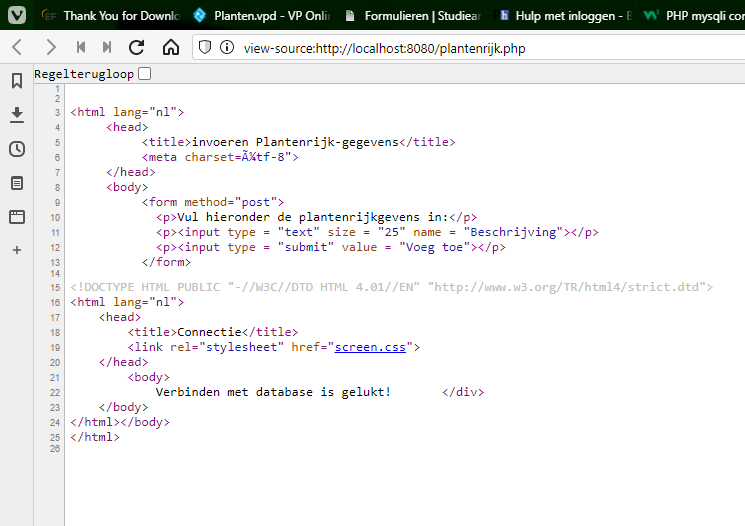Go back one page

tap(18, 47)
